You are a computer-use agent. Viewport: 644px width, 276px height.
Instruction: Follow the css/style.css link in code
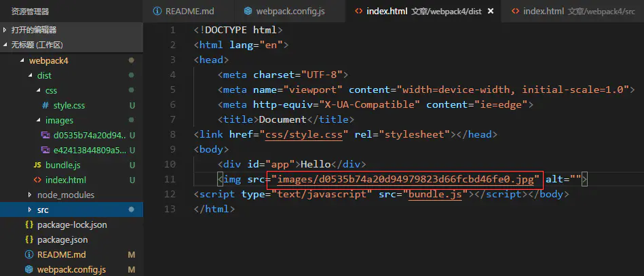pos(304,134)
